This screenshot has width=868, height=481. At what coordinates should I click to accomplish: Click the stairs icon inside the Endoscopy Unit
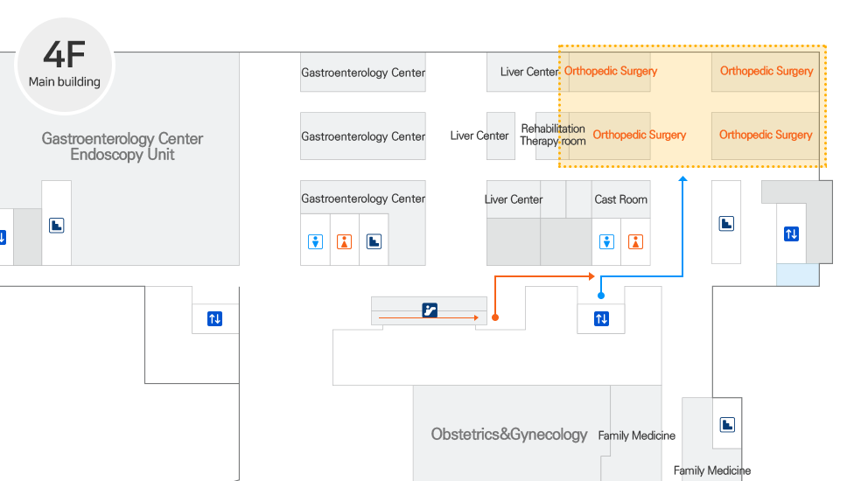pos(57,225)
